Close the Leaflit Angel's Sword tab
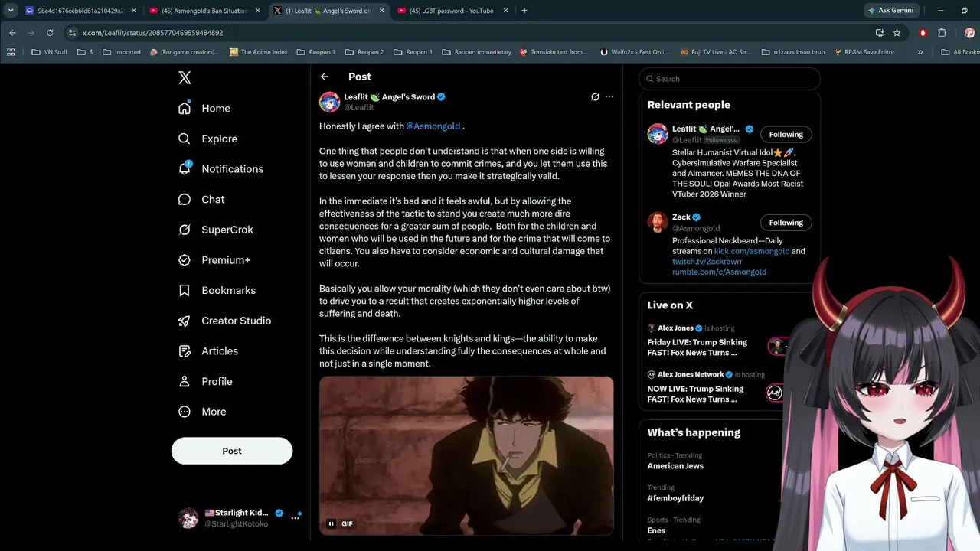The image size is (980, 551). pyautogui.click(x=381, y=11)
